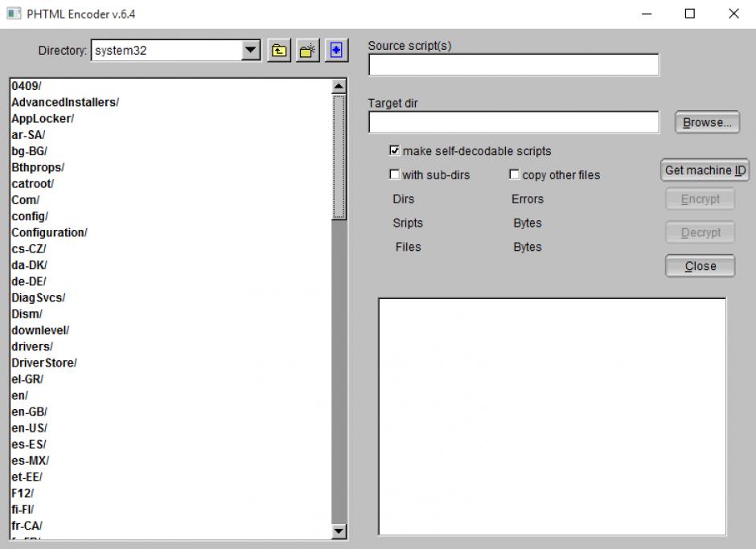Screen dimensions: 756x549
Task: Enable the copy other files checkbox
Action: coord(514,174)
